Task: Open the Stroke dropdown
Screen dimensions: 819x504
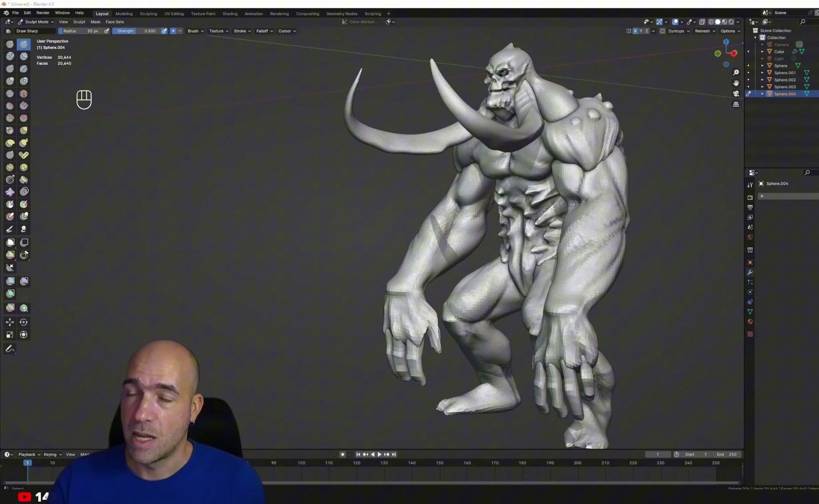Action: coord(242,31)
